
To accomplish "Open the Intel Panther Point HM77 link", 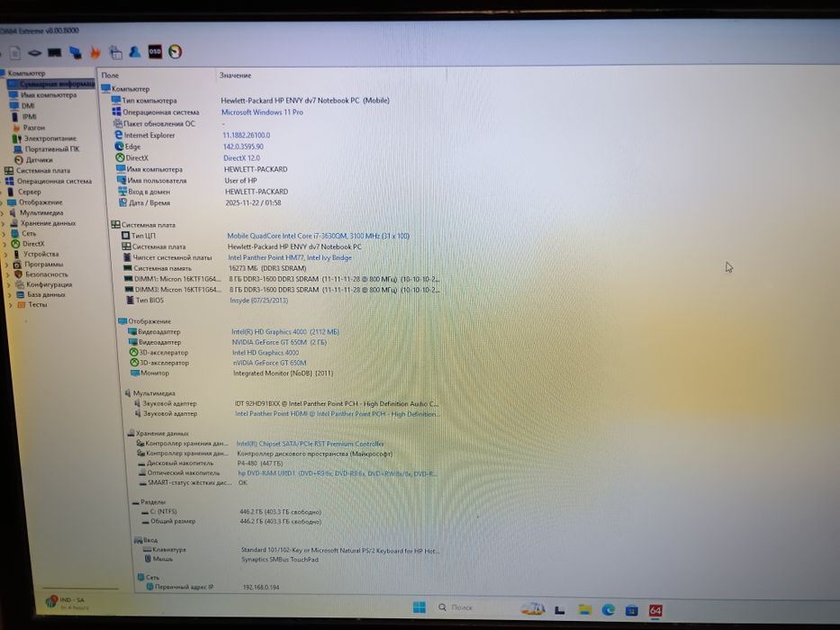I will pyautogui.click(x=290, y=257).
